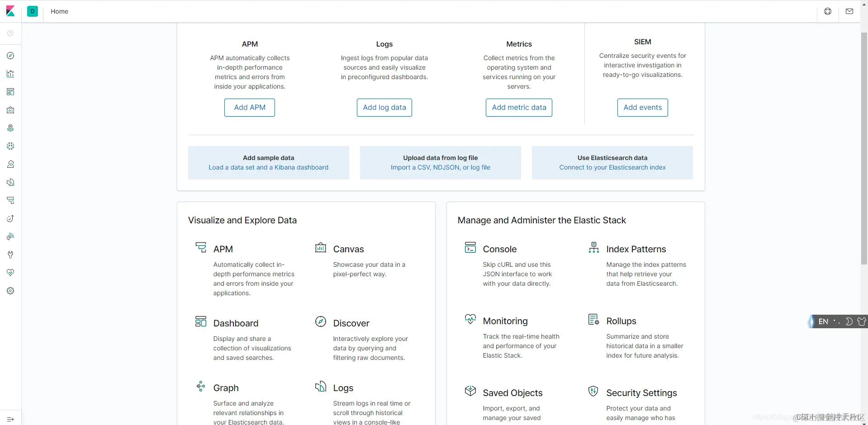The image size is (868, 425).
Task: Open the Visualize app in sidebar
Action: point(10,74)
